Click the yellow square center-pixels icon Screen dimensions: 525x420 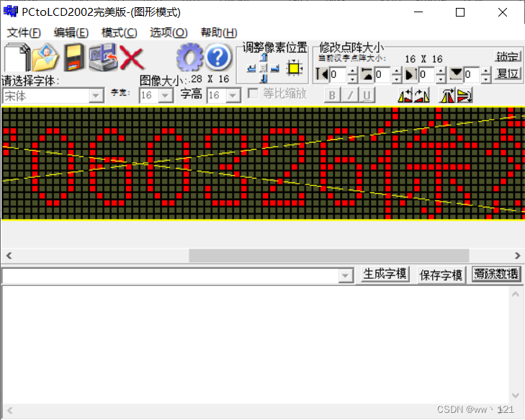coord(294,68)
